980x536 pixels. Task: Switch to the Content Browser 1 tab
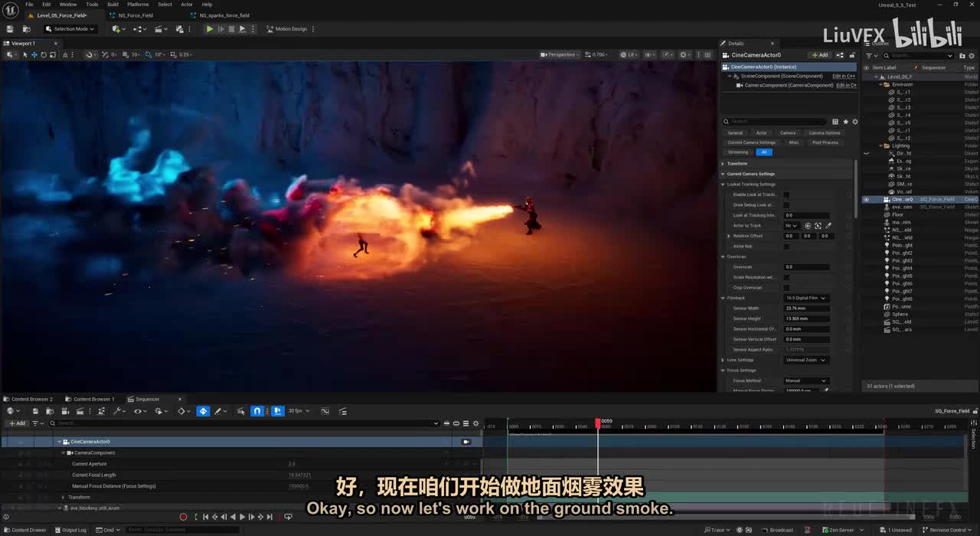click(x=93, y=399)
